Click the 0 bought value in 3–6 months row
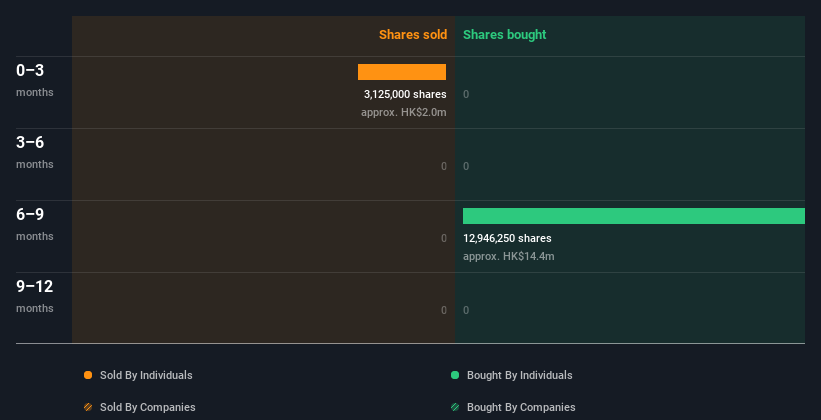The image size is (821, 420). (466, 167)
